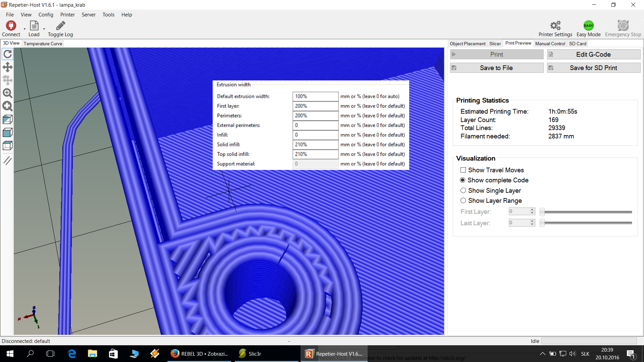Select Show Single Layer option
Image resolution: width=644 pixels, height=362 pixels.
point(463,190)
